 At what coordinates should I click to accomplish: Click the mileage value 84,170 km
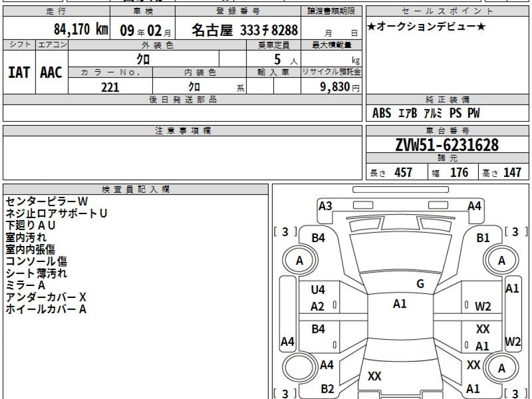[81, 30]
